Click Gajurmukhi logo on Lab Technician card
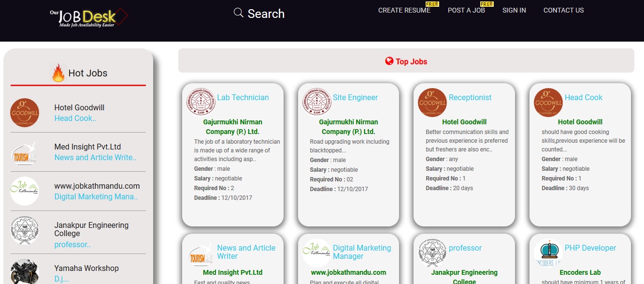 tap(201, 102)
